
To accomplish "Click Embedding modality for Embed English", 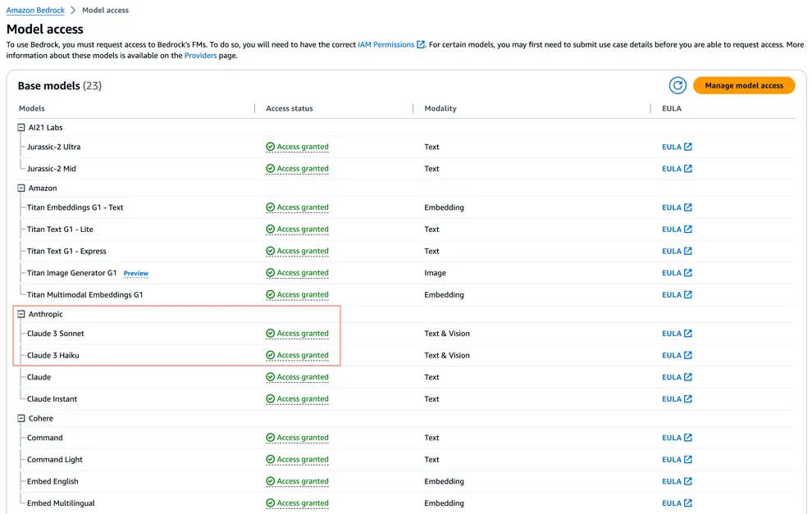I will (x=444, y=481).
